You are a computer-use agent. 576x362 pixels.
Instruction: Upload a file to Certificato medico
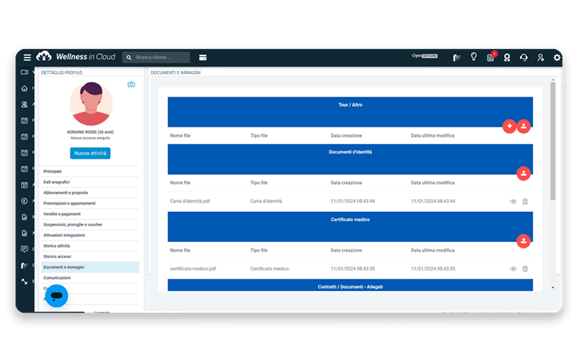point(523,241)
